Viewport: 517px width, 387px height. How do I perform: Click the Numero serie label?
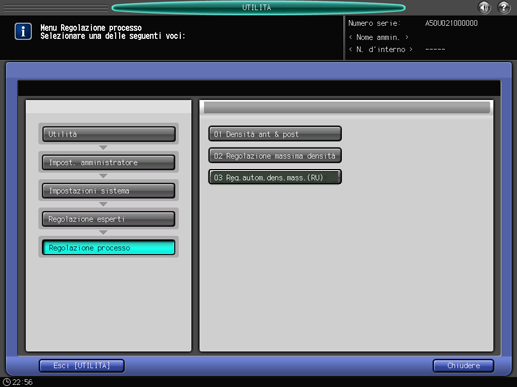tap(374, 23)
